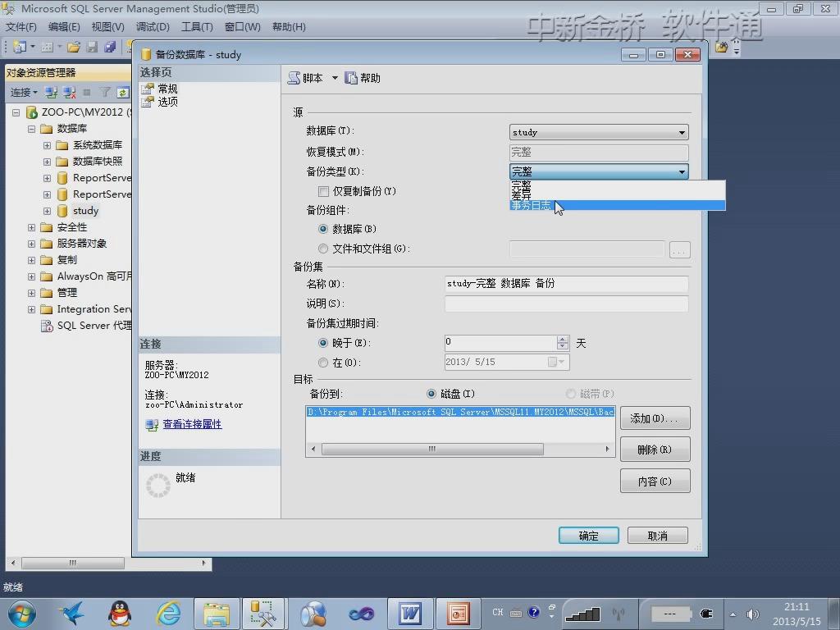Open the 文件(F) menu
The height and width of the screenshot is (630, 840).
coord(21,27)
